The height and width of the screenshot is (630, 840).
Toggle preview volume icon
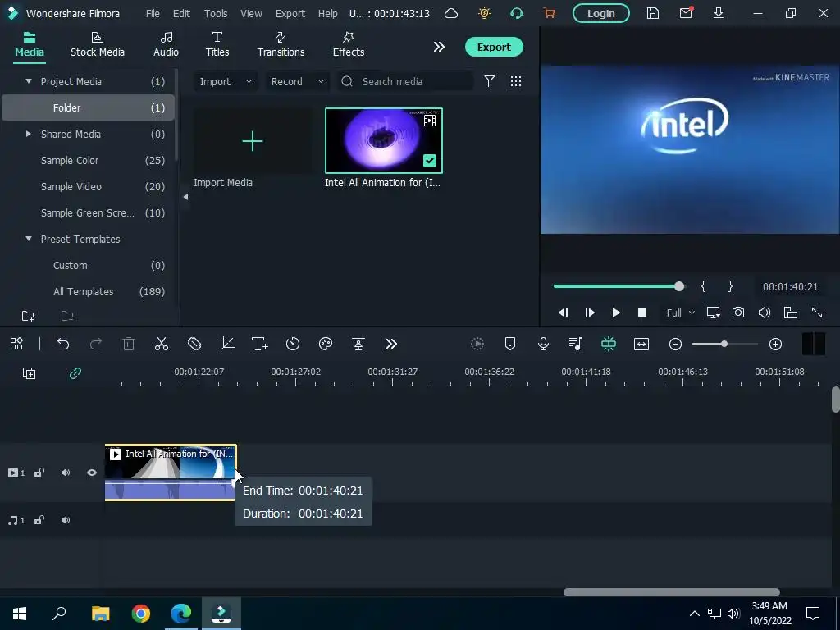coord(765,313)
